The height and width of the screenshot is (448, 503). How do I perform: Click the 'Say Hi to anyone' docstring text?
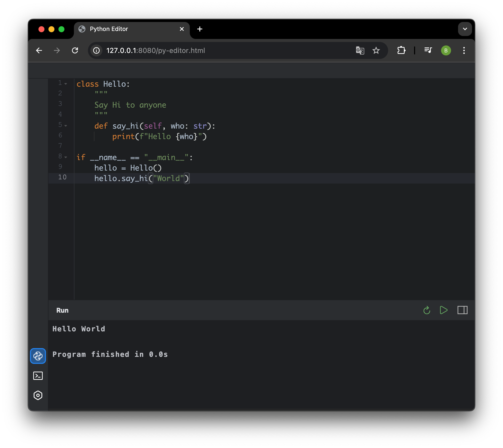click(x=130, y=105)
